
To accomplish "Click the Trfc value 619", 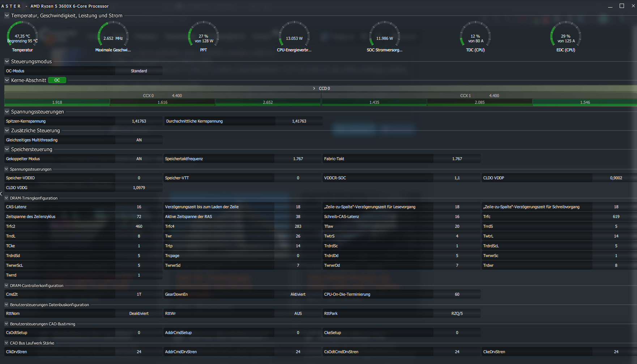I will pos(616,217).
